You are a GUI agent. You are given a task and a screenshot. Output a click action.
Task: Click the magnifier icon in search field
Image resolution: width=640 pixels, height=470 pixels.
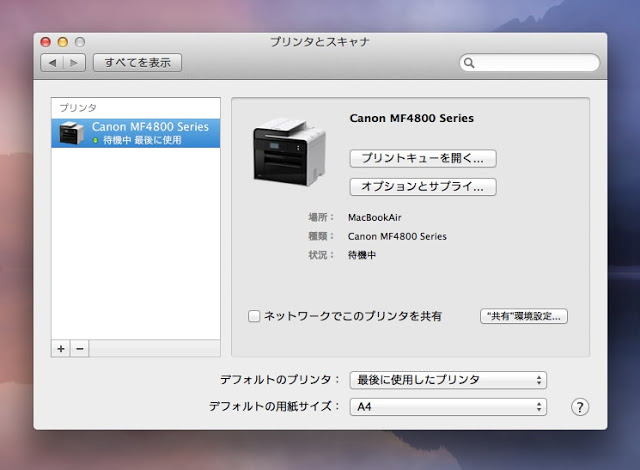coord(469,63)
